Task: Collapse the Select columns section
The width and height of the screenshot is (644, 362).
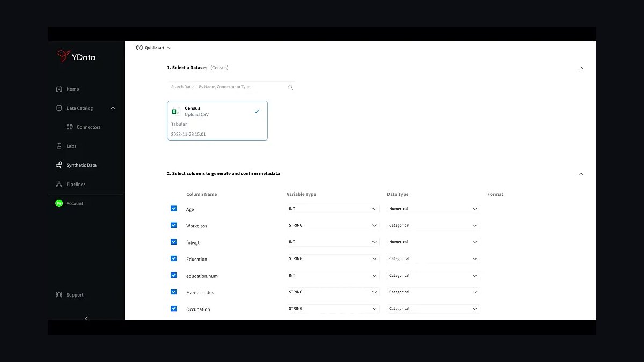Action: tap(581, 174)
